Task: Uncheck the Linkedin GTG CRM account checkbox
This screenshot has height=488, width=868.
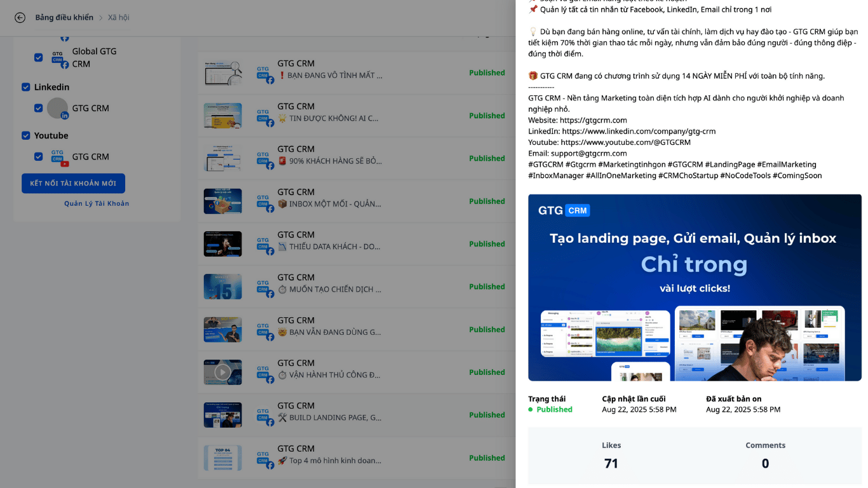Action: tap(38, 108)
